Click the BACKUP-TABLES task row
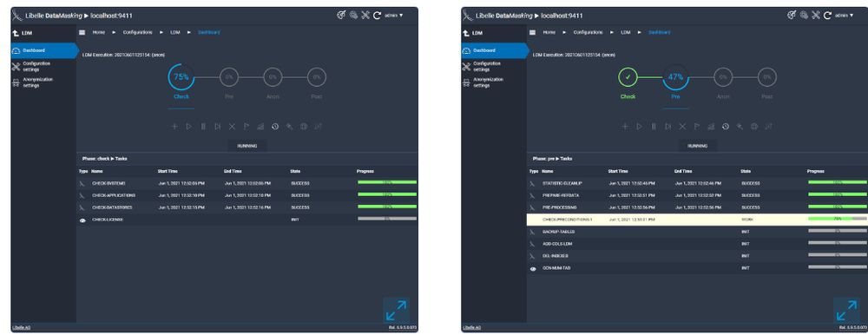 [698, 232]
